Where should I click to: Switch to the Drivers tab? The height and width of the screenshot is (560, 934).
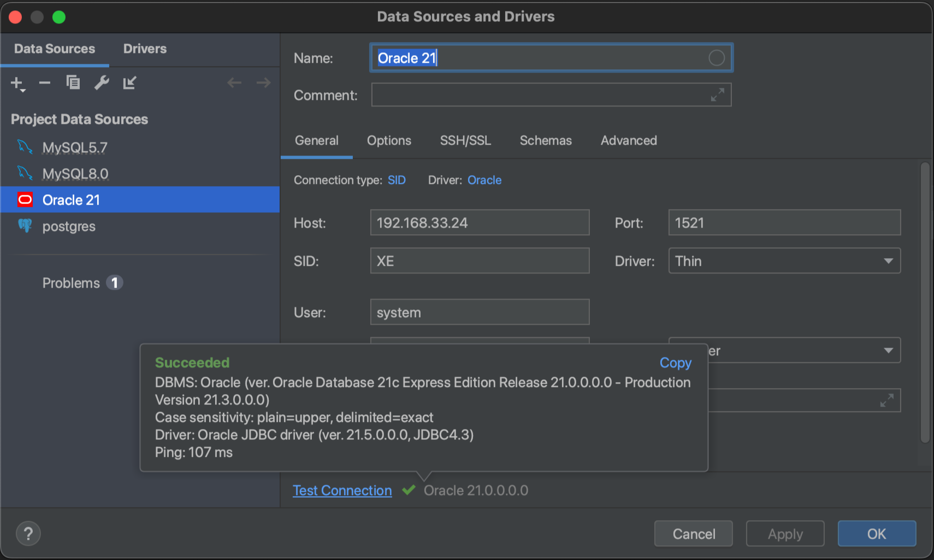point(145,49)
